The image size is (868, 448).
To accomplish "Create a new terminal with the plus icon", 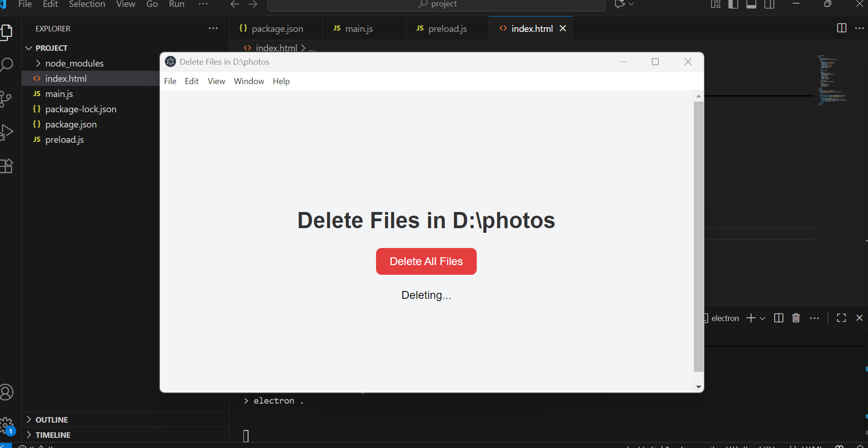I will 750,318.
